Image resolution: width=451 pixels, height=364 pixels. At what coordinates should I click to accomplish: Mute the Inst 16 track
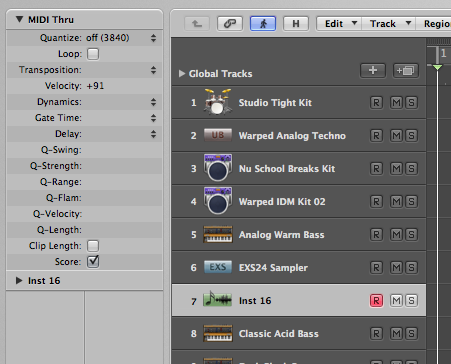point(396,301)
